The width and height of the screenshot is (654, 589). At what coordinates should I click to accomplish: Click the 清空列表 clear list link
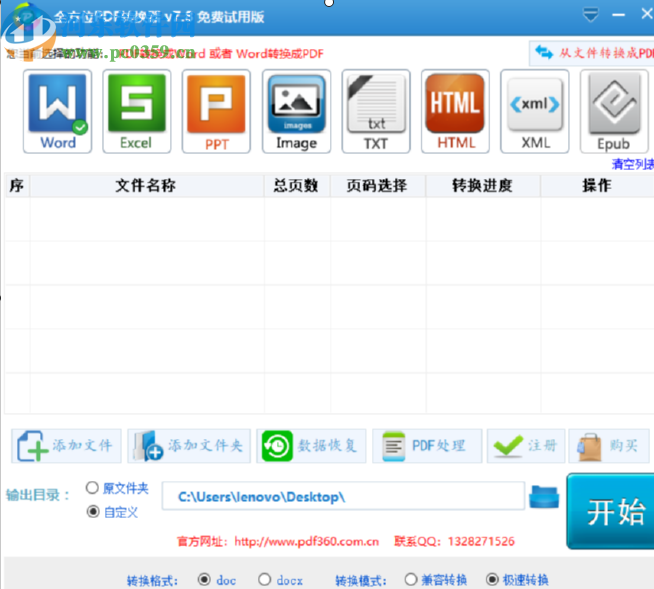tap(633, 164)
